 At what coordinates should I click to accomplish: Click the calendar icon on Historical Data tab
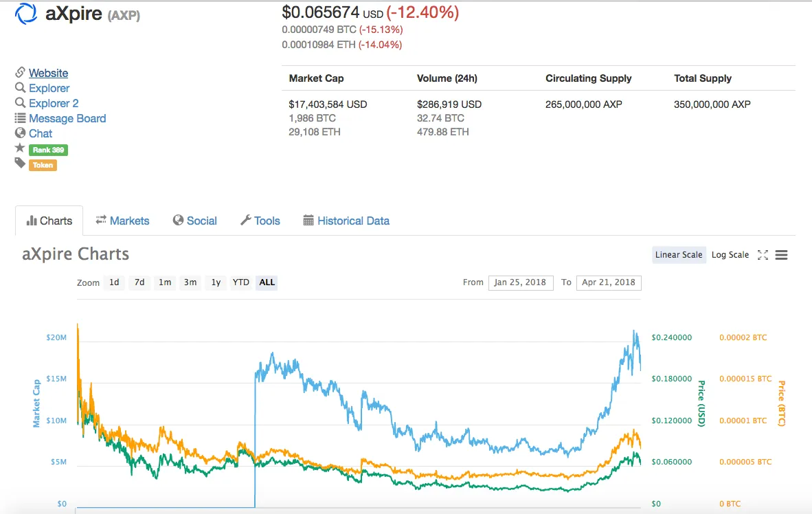[308, 220]
